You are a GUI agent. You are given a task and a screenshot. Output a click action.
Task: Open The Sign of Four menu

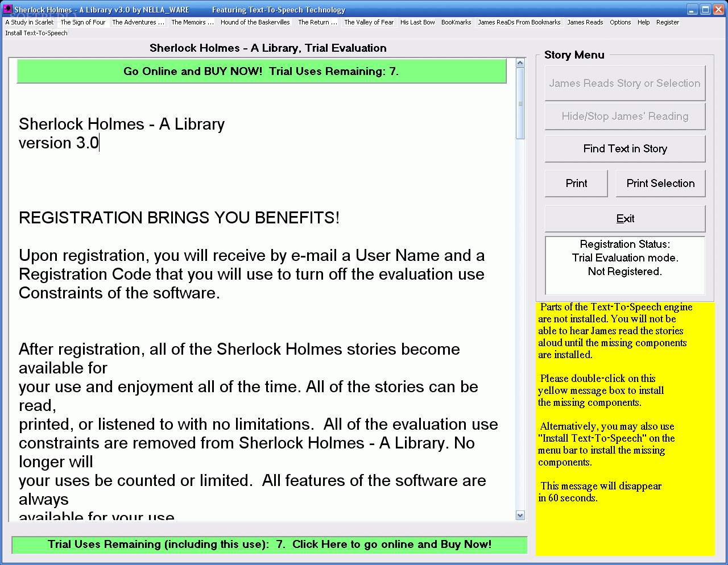tap(83, 22)
